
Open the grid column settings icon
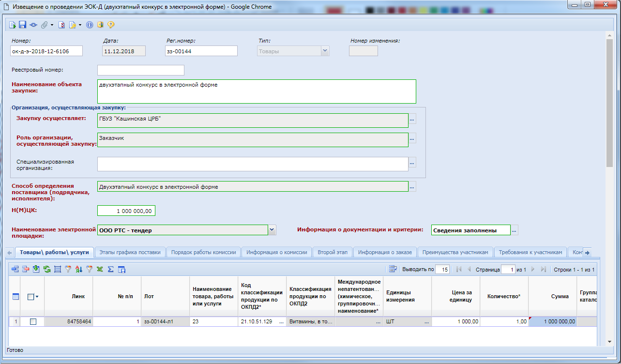click(121, 269)
